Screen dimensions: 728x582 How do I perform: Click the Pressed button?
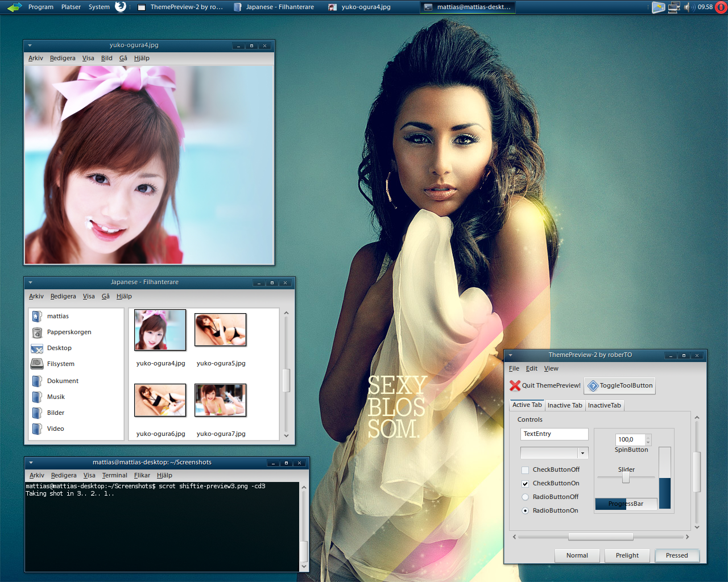click(x=677, y=556)
